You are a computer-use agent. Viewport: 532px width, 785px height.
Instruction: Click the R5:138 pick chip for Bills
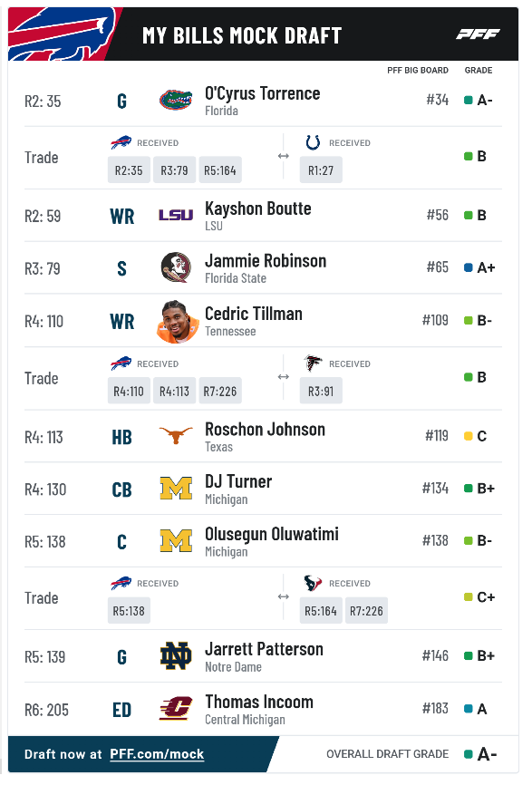pos(129,611)
